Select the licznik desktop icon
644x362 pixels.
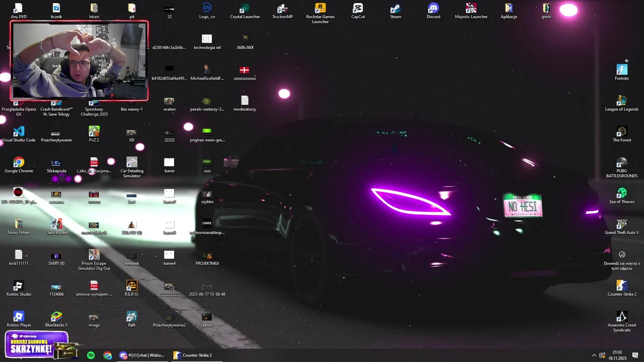pyautogui.click(x=56, y=11)
